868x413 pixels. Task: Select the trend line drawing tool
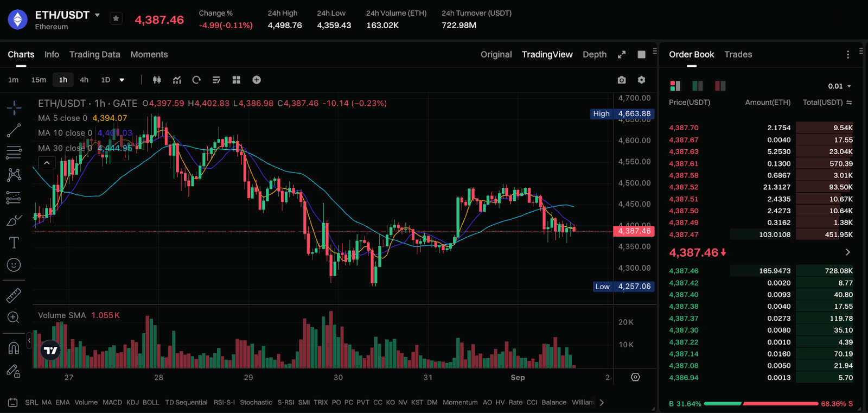tap(14, 130)
